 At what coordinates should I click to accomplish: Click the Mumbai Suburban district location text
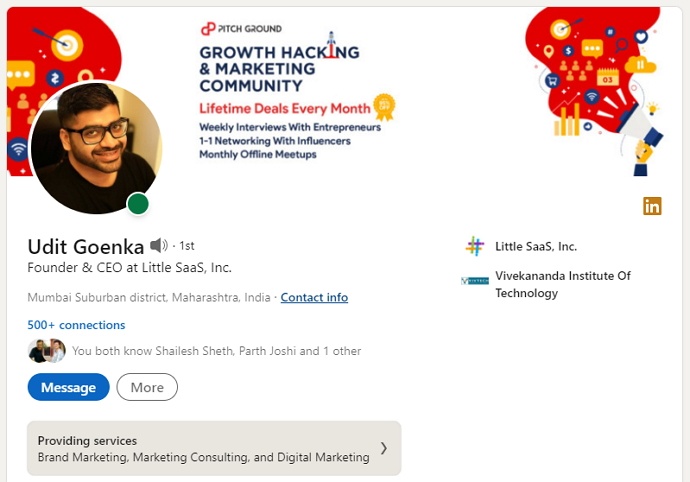149,298
